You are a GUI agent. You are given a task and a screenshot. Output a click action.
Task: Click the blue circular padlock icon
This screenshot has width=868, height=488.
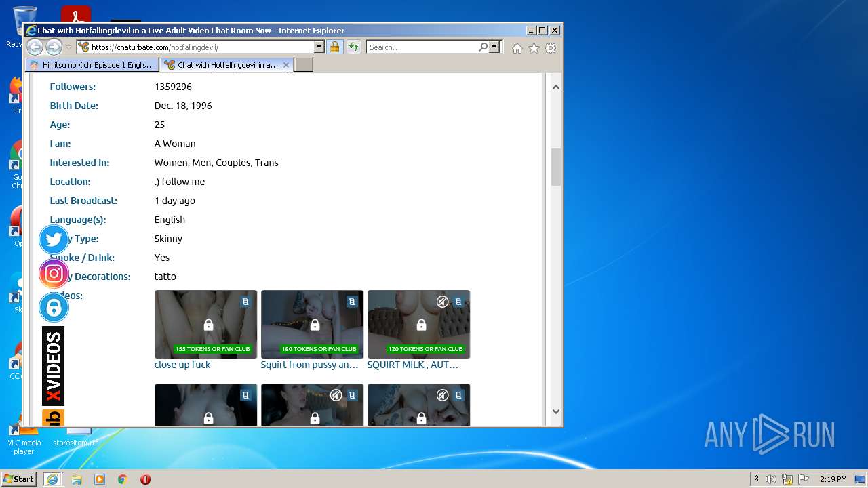point(54,308)
